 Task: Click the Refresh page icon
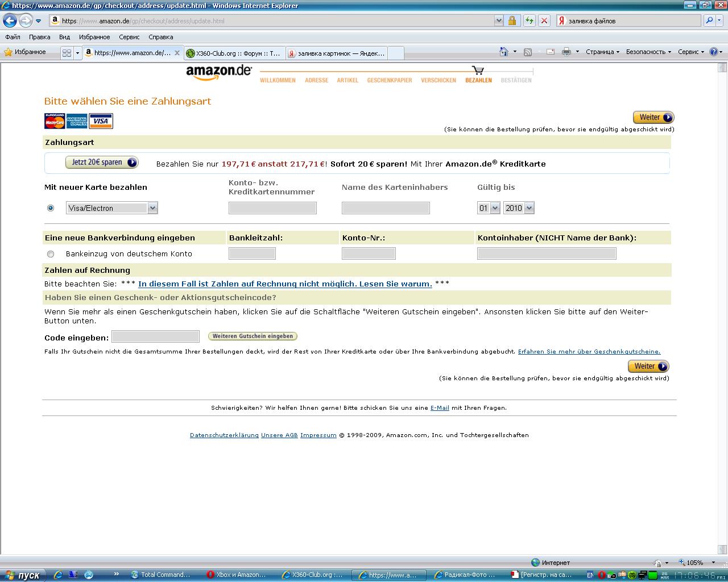pos(530,21)
